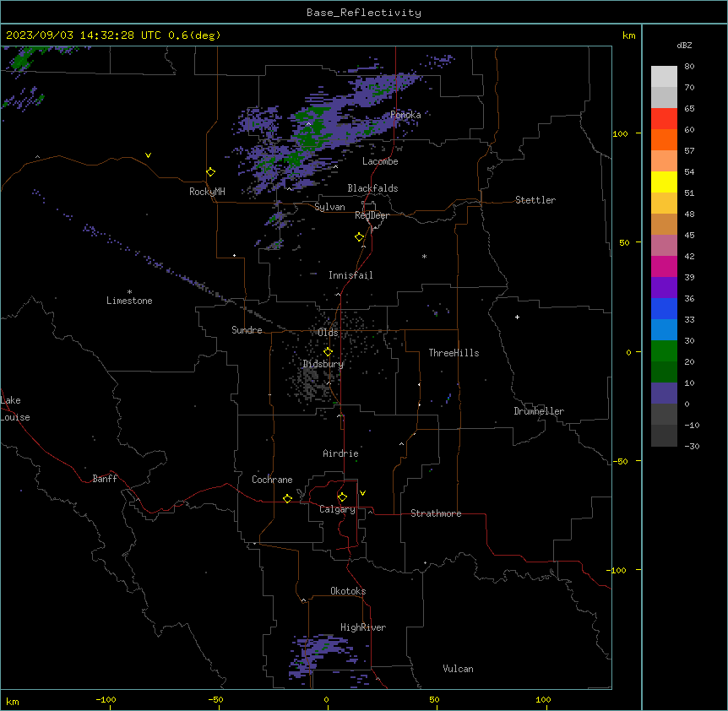
Task: Click the Cochrane label
Action: tap(272, 480)
